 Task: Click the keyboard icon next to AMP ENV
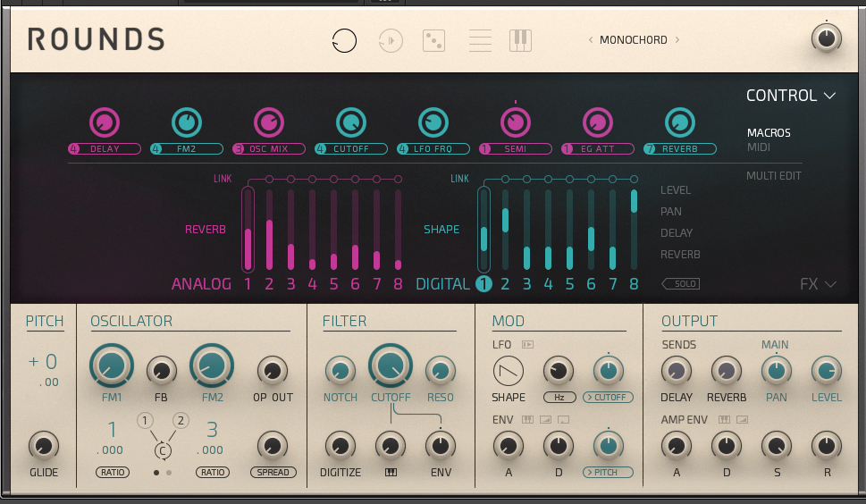724,419
